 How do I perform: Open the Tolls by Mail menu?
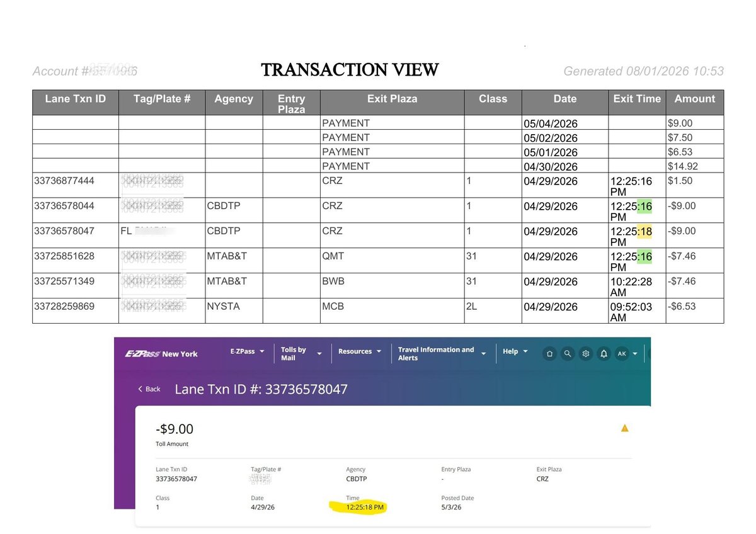point(301,353)
